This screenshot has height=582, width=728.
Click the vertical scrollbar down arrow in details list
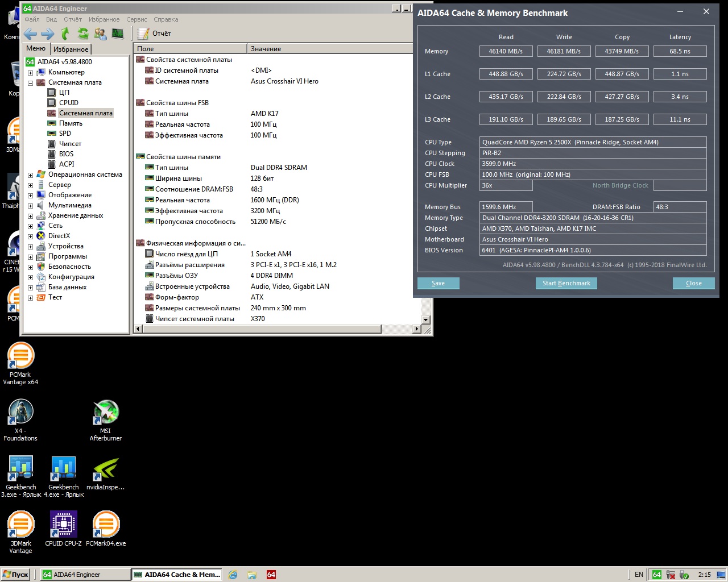[425, 320]
